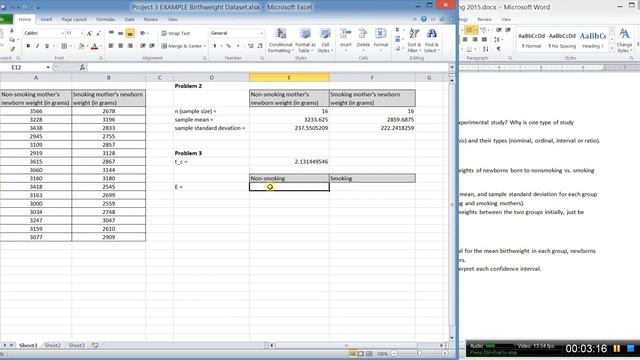Toggle middle align in Excel

pyautogui.click(x=120, y=33)
